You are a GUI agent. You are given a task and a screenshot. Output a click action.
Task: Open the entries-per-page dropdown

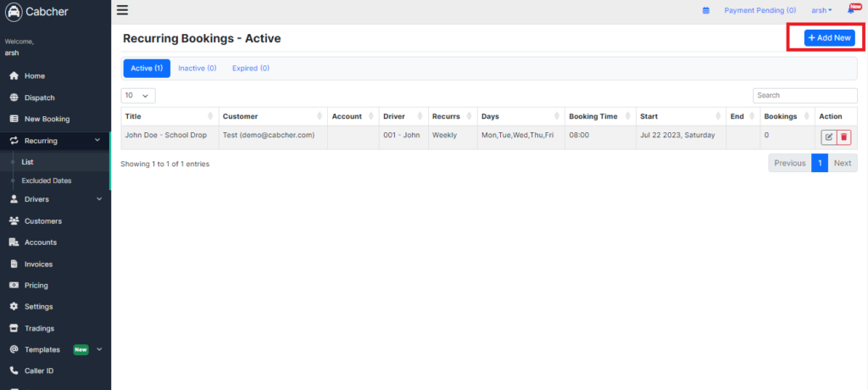coord(138,95)
